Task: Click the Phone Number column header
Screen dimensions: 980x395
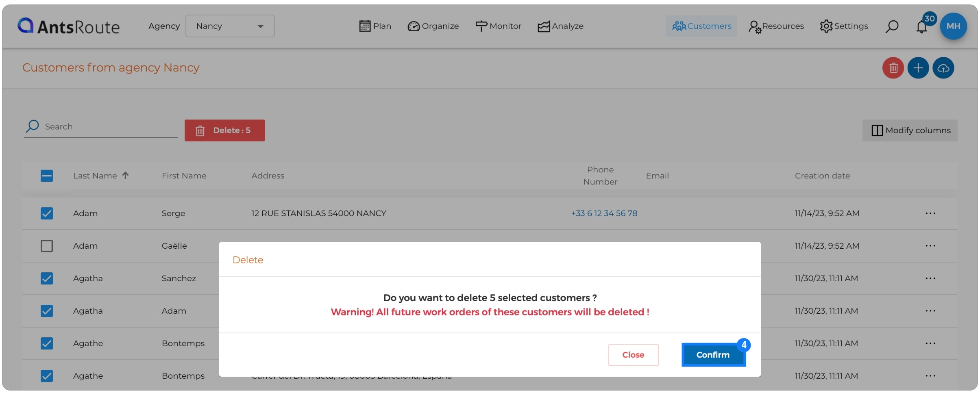Action: [x=600, y=176]
